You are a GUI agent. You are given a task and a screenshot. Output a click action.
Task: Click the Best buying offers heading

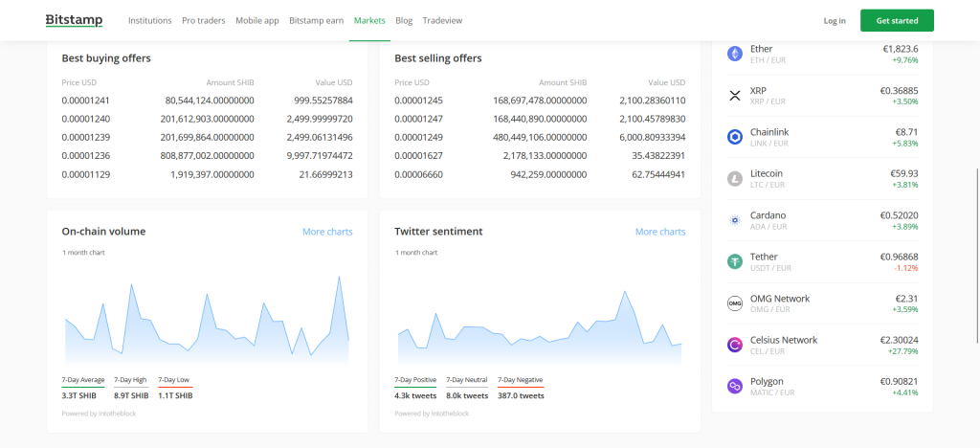106,58
